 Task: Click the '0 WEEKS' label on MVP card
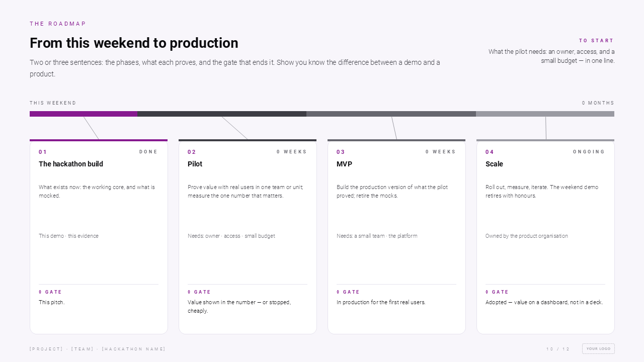440,152
